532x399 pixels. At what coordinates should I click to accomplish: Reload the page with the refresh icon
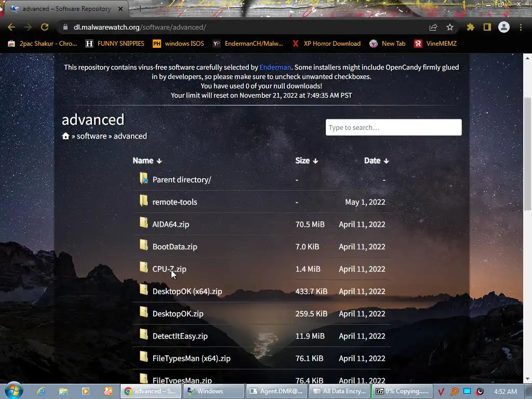(x=45, y=27)
